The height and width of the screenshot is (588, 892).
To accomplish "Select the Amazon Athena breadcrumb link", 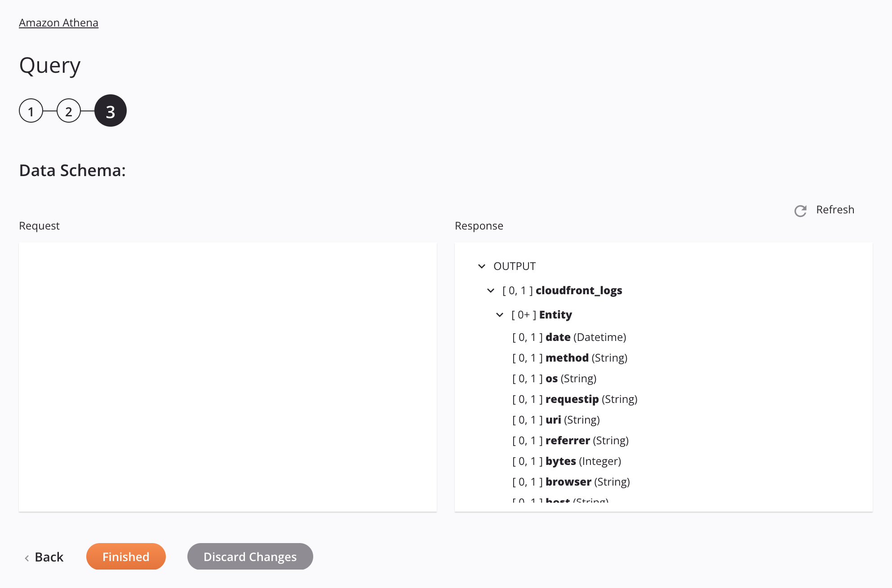I will pos(58,22).
